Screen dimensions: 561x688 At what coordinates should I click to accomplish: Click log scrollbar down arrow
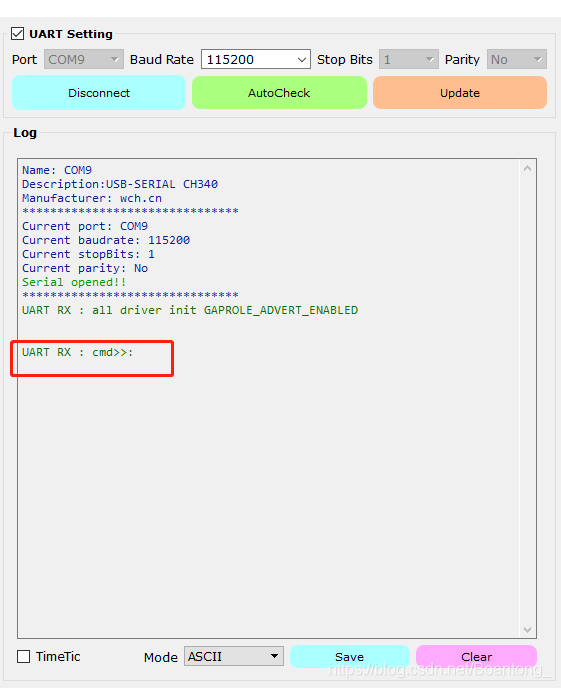pyautogui.click(x=527, y=630)
